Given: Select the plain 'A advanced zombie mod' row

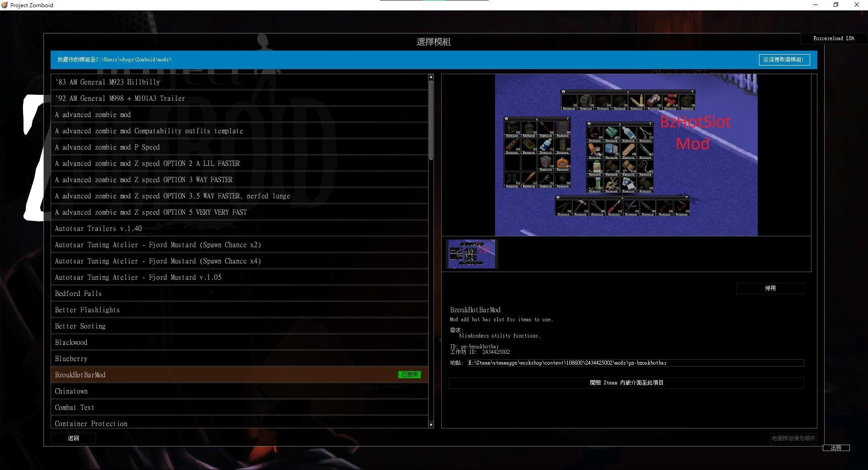Looking at the screenshot, I should coord(240,115).
